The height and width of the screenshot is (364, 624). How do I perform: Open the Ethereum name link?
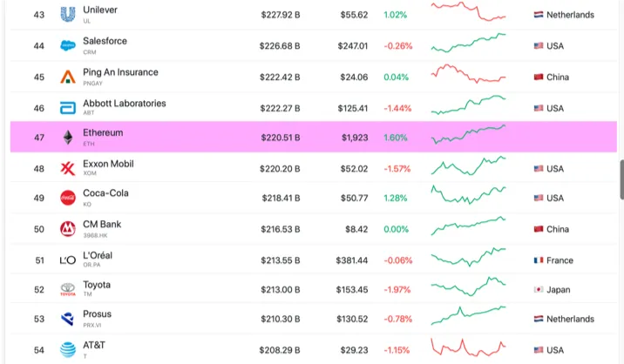coord(103,133)
